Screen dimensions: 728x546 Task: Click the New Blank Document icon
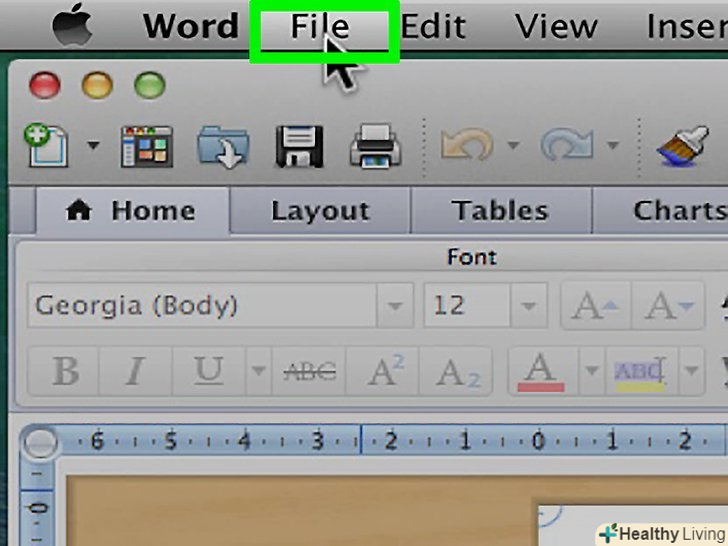tap(46, 146)
